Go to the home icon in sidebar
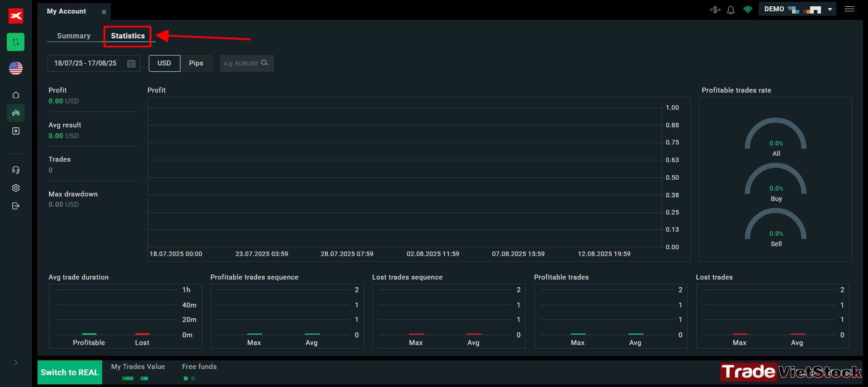 pyautogui.click(x=16, y=95)
